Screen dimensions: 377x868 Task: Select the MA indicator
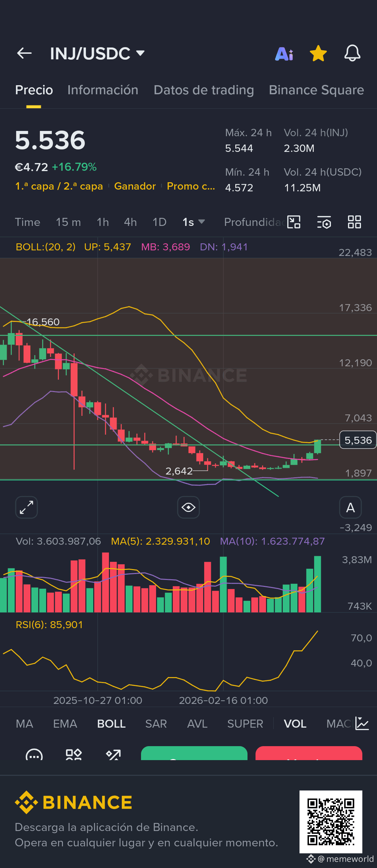click(24, 724)
